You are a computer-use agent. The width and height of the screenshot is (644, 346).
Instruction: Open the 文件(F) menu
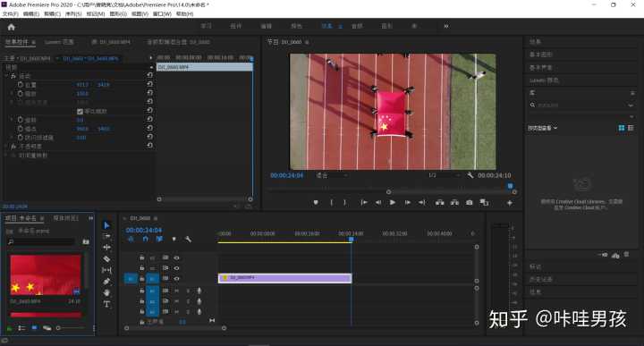[x=10, y=14]
